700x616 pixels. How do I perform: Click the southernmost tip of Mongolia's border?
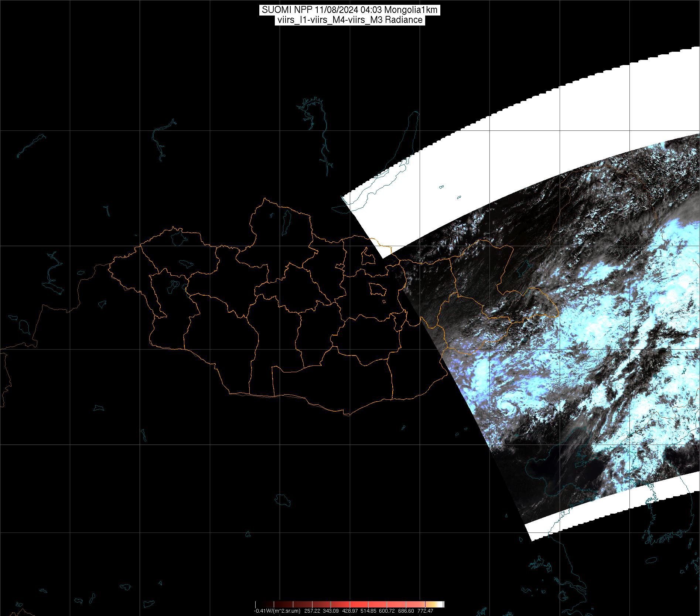coord(347,415)
